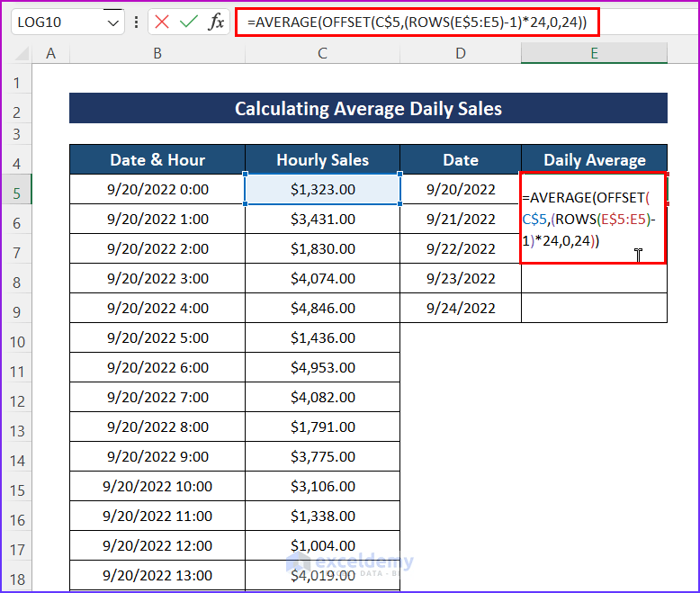Viewport: 700px width, 593px height.
Task: Select cell with $1,323.00
Action: (x=322, y=189)
